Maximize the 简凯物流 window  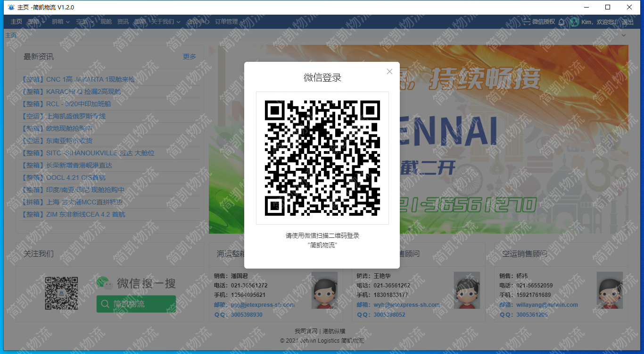pyautogui.click(x=608, y=7)
